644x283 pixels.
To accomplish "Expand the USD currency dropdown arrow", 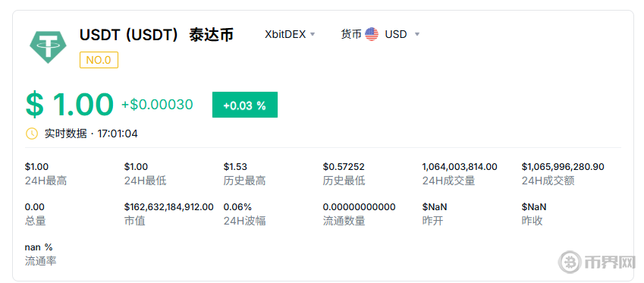I will point(417,34).
